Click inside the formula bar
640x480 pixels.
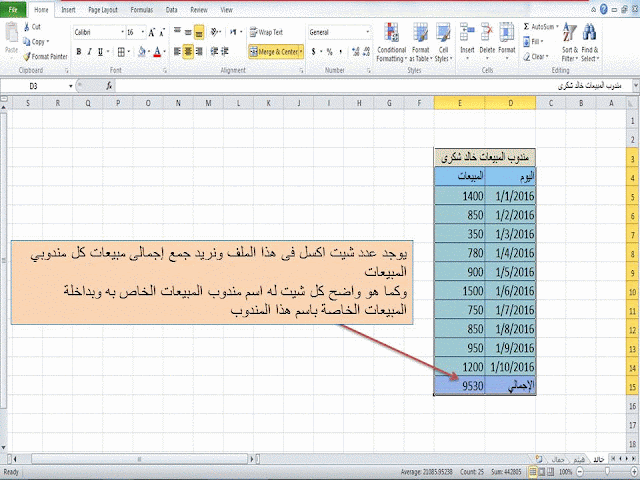pos(375,86)
